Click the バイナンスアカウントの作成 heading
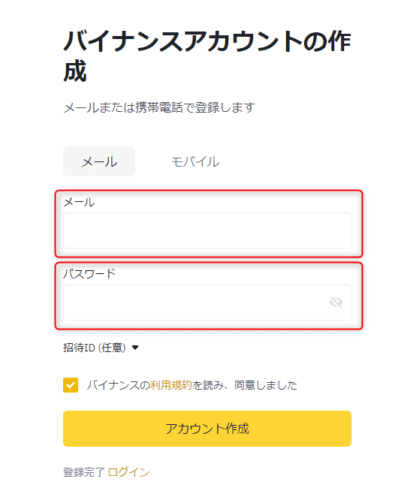The height and width of the screenshot is (500, 401). pos(207,56)
